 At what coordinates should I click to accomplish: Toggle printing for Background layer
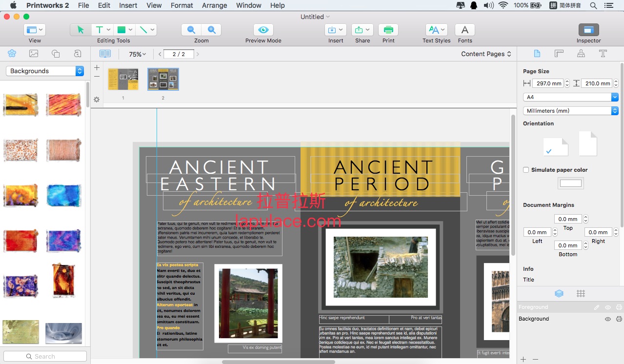(619, 319)
